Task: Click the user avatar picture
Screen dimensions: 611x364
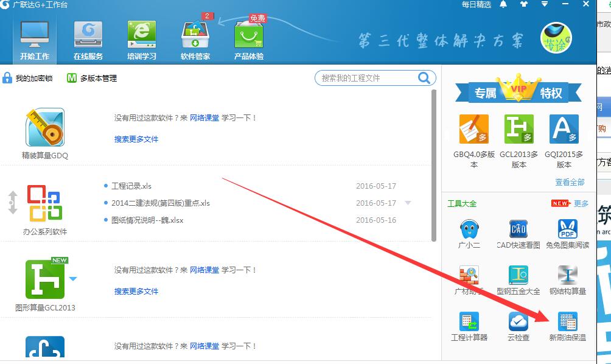Action: pyautogui.click(x=556, y=38)
